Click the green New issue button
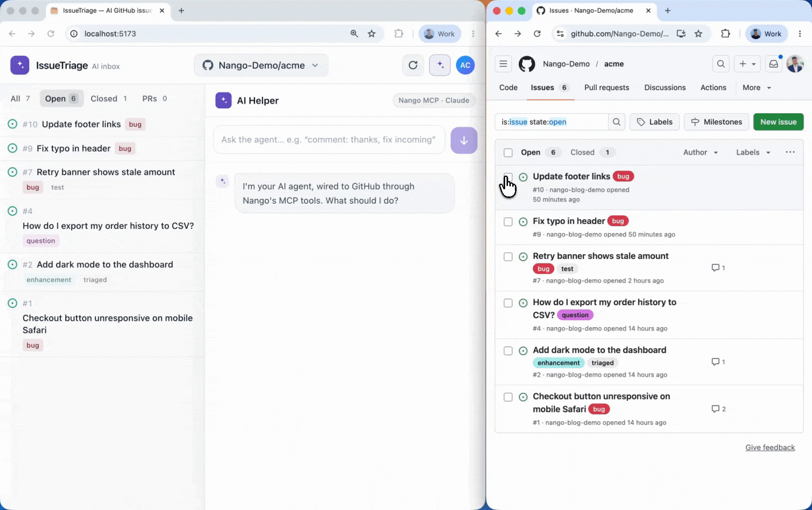 point(778,122)
